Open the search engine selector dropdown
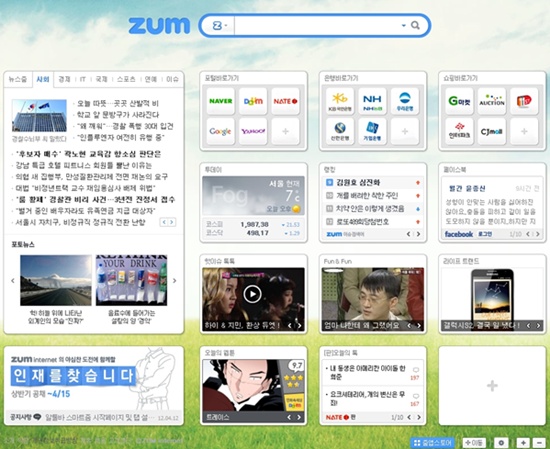Viewport: 550px width, 449px height. [220, 25]
